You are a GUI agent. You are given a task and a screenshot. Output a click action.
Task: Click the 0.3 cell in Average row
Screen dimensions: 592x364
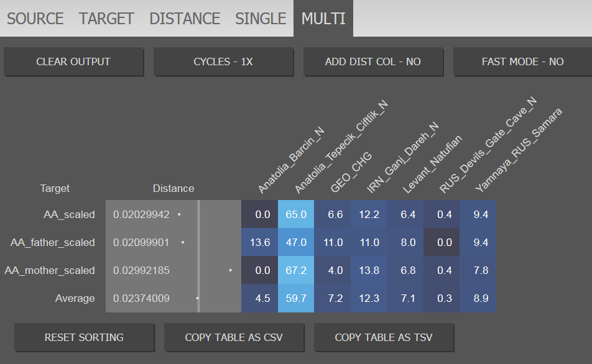coord(442,298)
